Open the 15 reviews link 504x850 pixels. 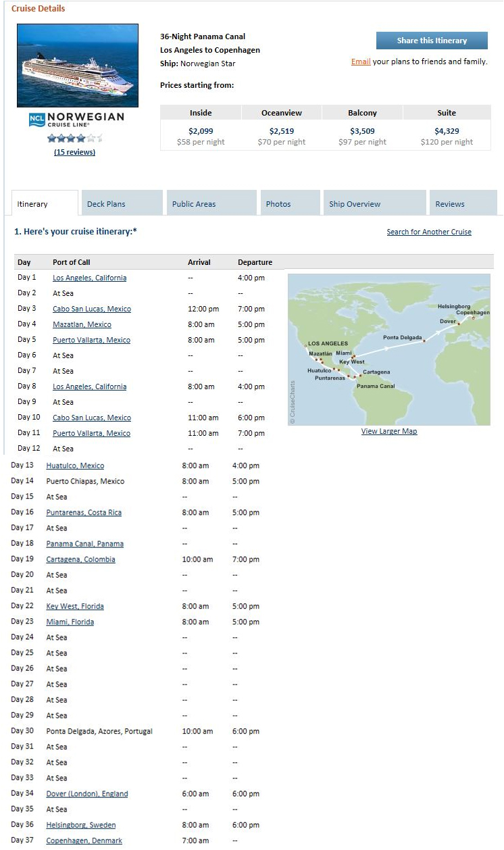(74, 152)
